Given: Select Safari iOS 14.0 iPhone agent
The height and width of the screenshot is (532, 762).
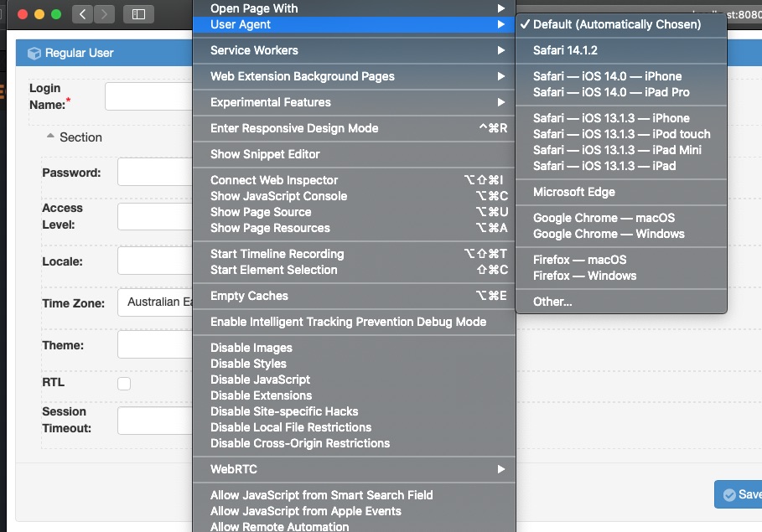Looking at the screenshot, I should click(621, 76).
